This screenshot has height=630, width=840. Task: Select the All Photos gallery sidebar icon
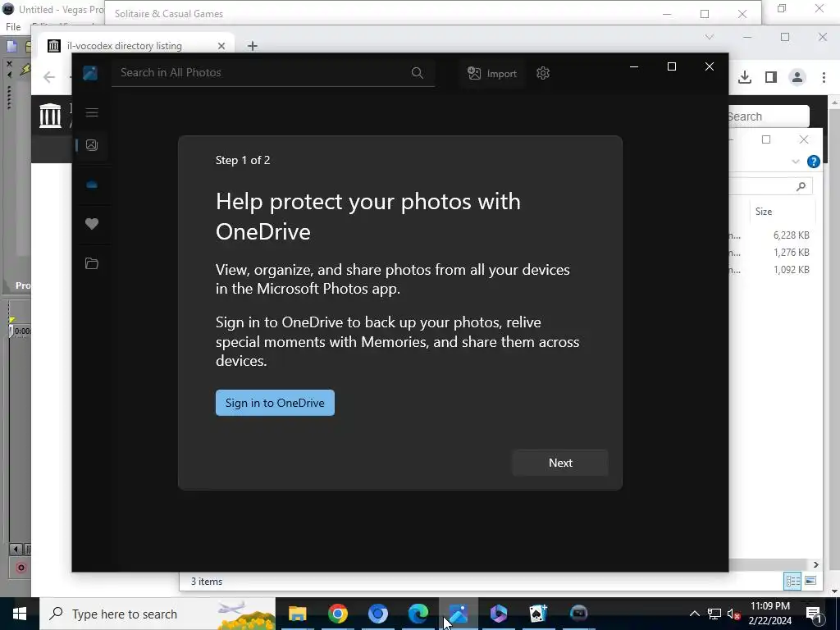tap(92, 145)
